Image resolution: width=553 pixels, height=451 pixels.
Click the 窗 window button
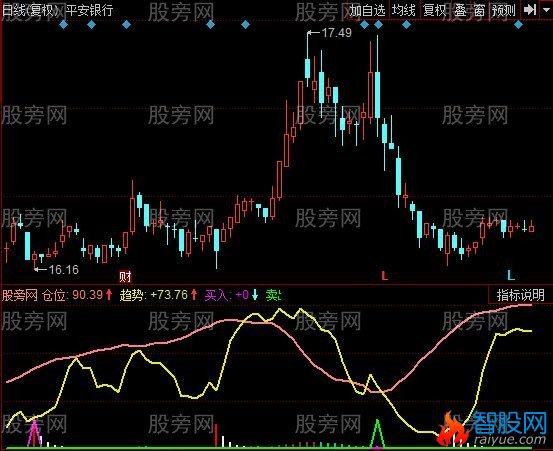coord(479,10)
